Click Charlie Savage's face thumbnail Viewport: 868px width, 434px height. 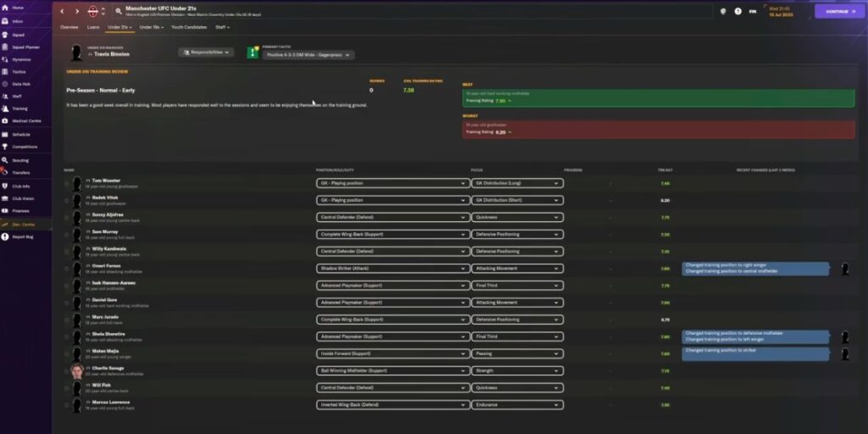[77, 371]
